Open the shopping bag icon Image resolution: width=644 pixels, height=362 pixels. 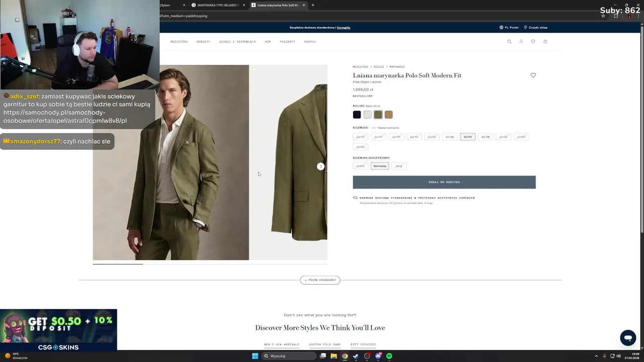point(545,41)
